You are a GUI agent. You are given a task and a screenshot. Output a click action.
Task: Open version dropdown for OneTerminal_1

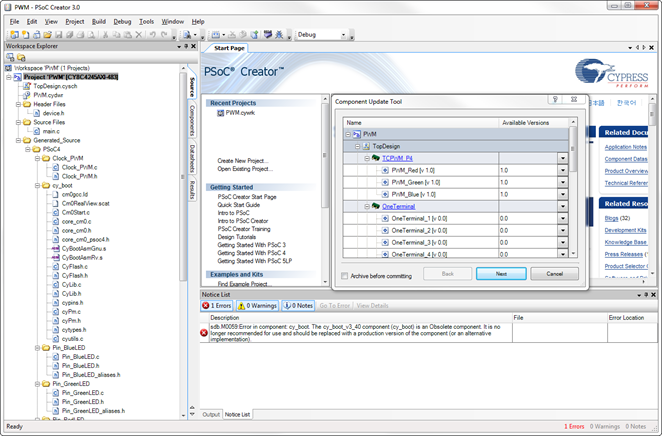[x=563, y=219]
